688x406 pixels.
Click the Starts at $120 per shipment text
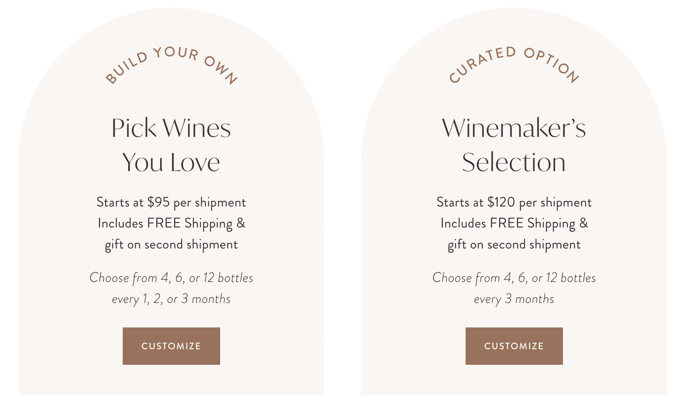click(514, 202)
